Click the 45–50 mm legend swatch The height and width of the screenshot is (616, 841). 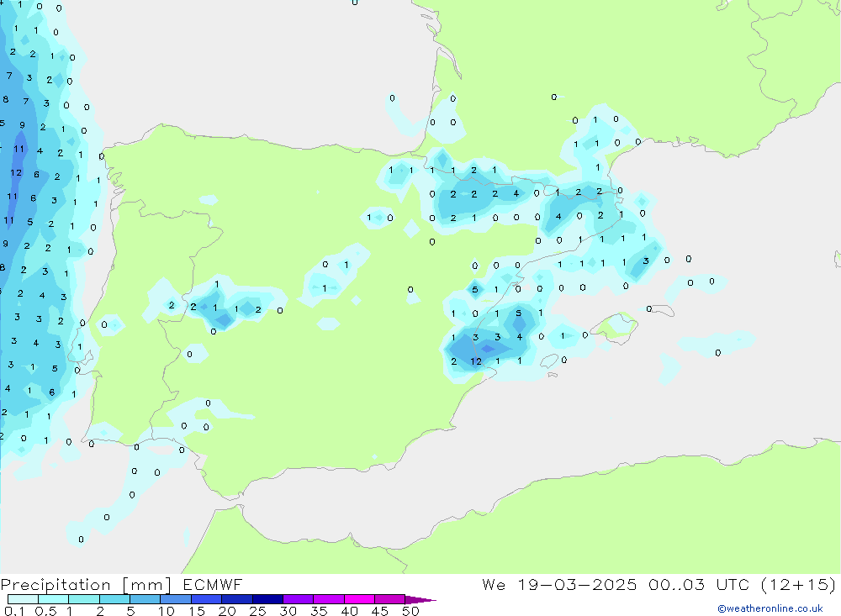pos(390,599)
